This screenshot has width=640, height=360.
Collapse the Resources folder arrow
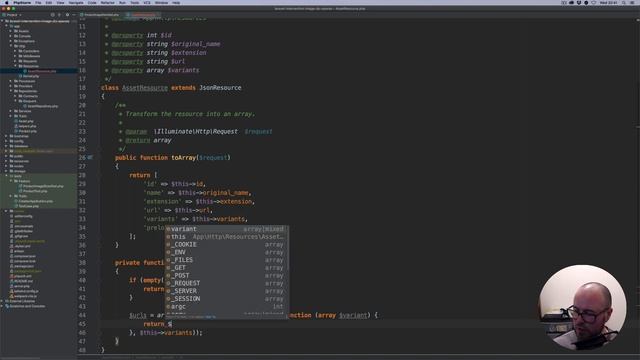coord(16,66)
